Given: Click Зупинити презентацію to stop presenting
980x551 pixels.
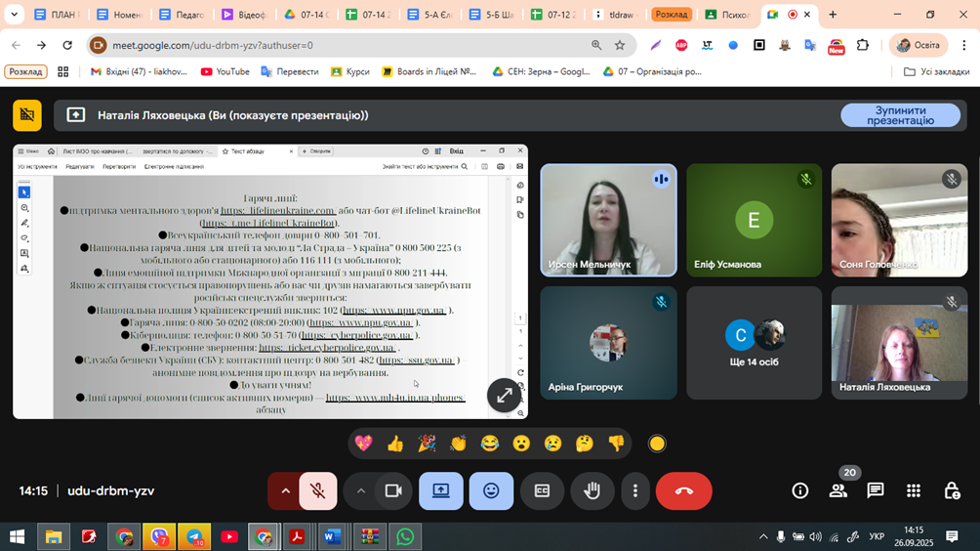Looking at the screenshot, I should click(x=900, y=115).
